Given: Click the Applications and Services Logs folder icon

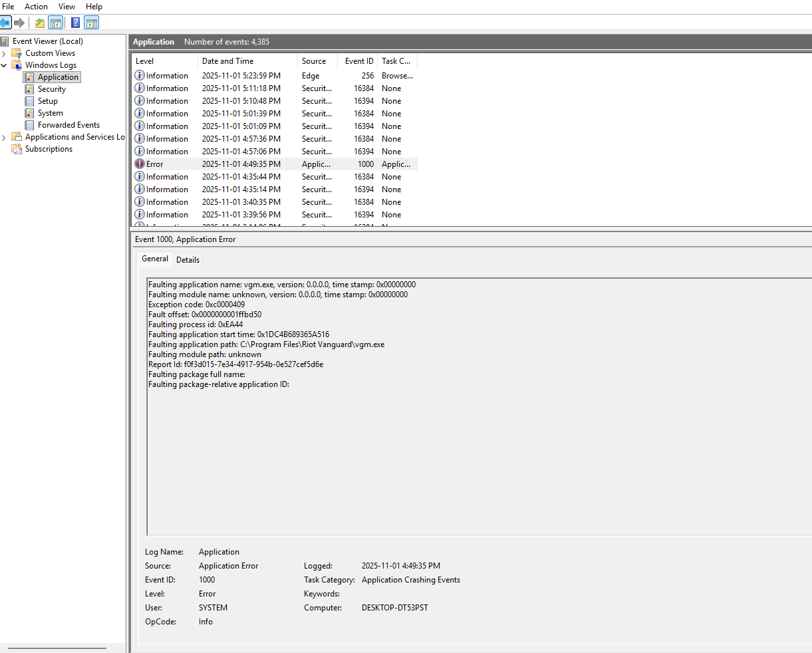Looking at the screenshot, I should pyautogui.click(x=17, y=137).
